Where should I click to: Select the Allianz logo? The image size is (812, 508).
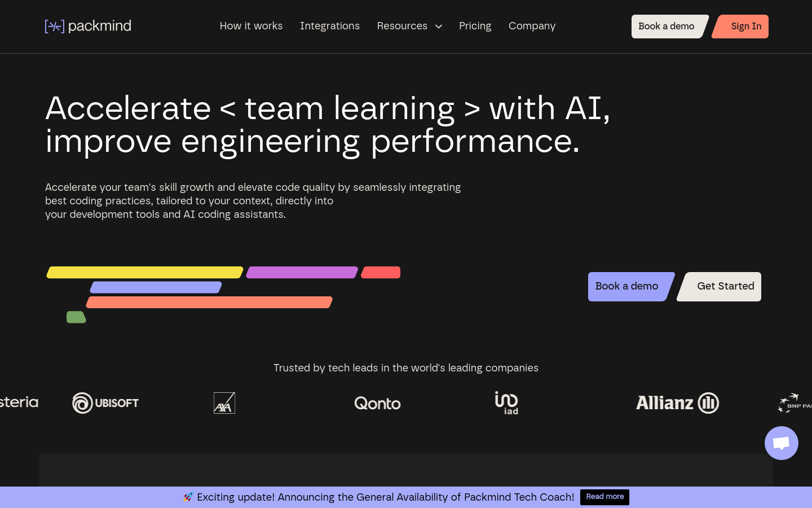point(677,402)
